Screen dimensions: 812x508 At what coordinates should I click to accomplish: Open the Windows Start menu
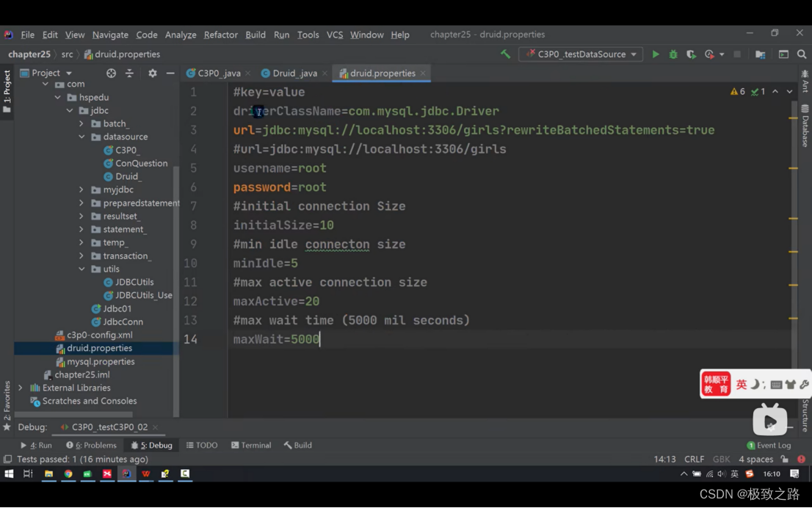[9, 473]
